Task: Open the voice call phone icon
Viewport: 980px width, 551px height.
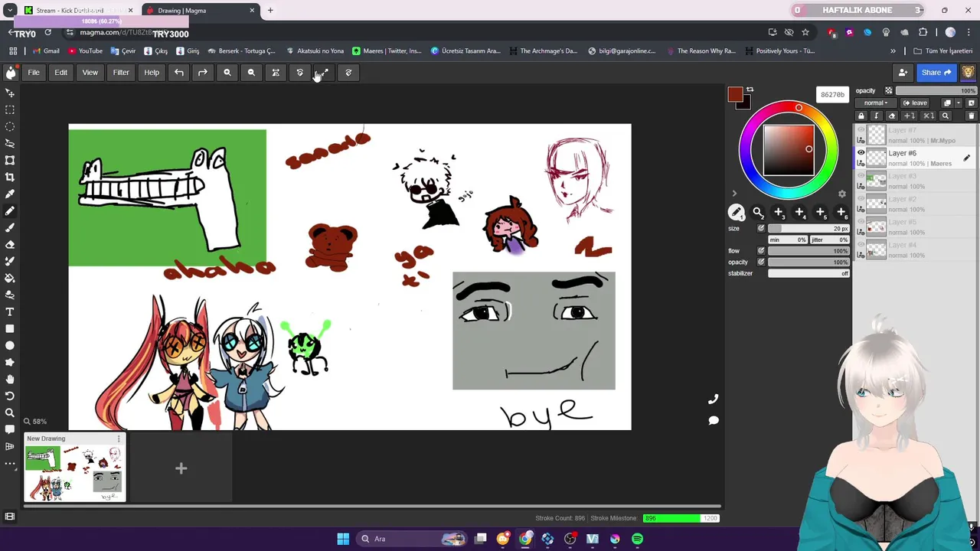Action: (713, 399)
